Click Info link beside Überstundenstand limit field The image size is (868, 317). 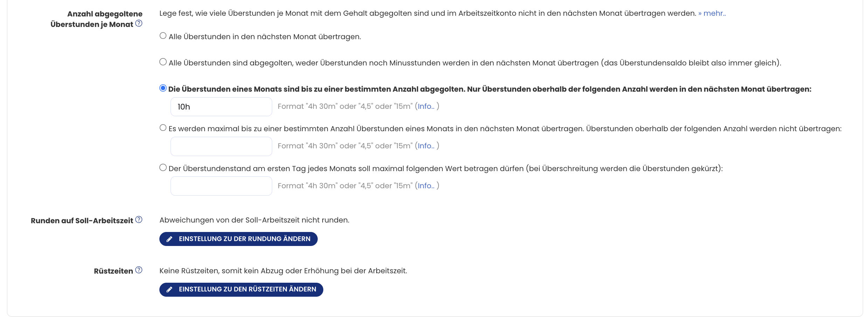coord(426,186)
